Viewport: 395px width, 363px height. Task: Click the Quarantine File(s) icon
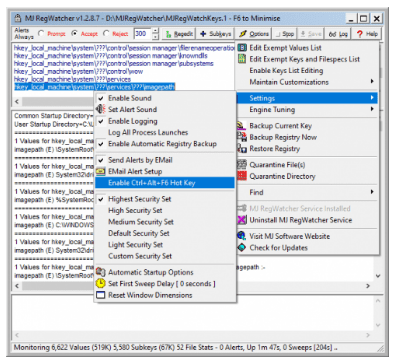click(x=242, y=165)
